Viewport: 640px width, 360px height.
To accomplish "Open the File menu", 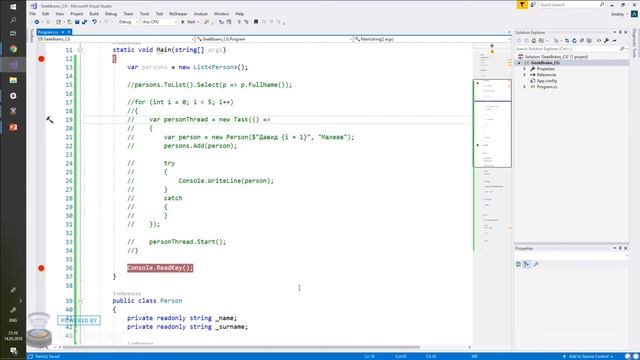I will tap(33, 14).
